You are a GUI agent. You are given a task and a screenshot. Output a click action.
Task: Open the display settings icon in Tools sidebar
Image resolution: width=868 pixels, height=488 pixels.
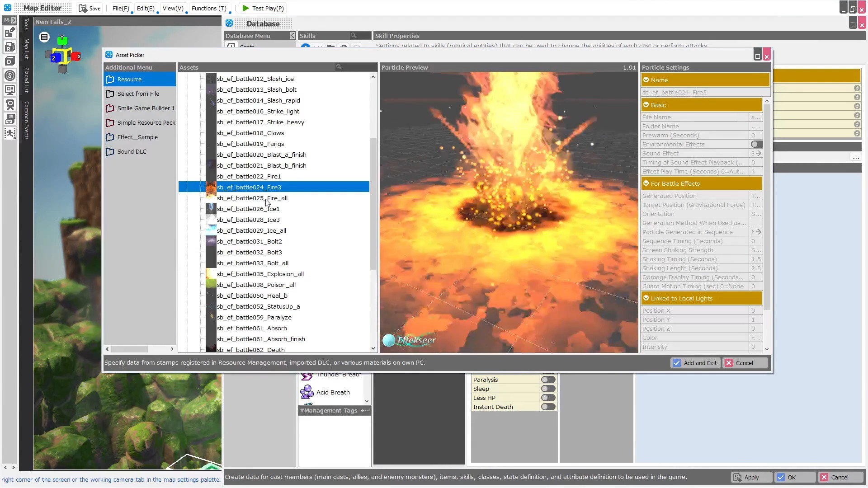10,89
